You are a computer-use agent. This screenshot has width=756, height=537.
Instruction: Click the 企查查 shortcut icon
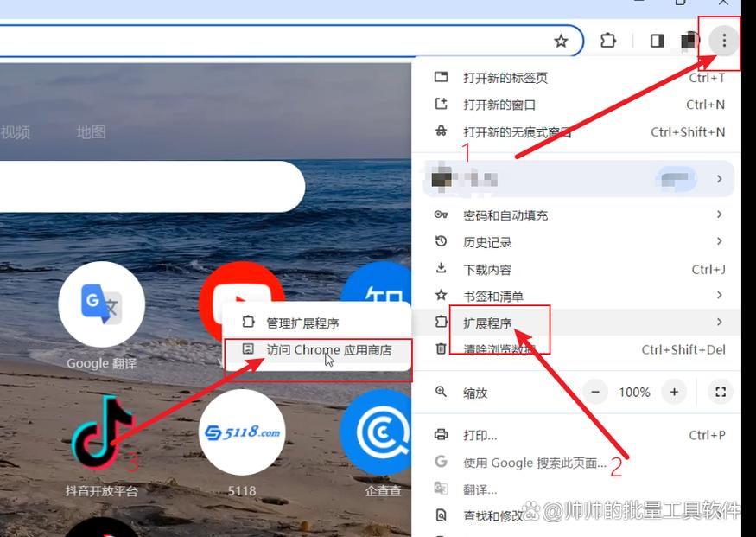[382, 432]
